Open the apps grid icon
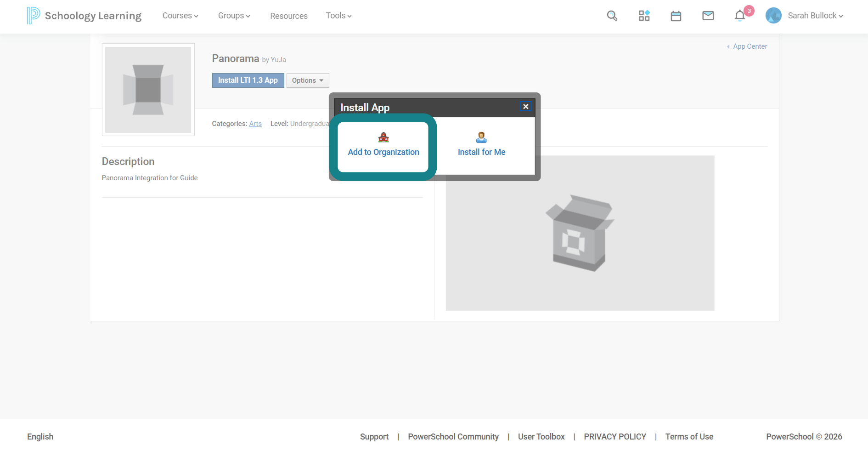The height and width of the screenshot is (451, 868). click(x=644, y=16)
